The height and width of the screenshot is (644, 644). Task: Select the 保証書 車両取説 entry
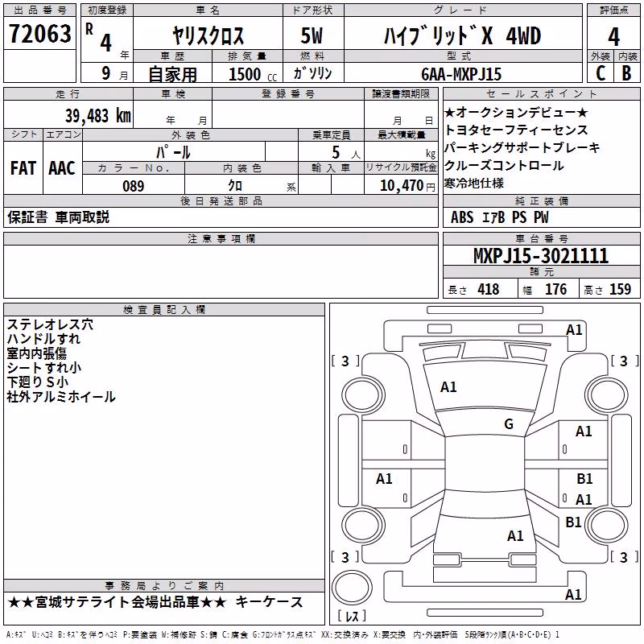click(58, 217)
